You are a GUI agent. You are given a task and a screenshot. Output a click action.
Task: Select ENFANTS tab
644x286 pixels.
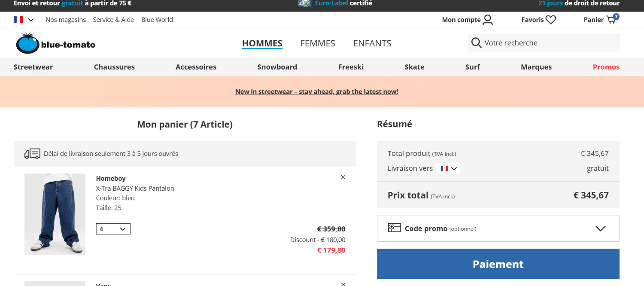[372, 43]
